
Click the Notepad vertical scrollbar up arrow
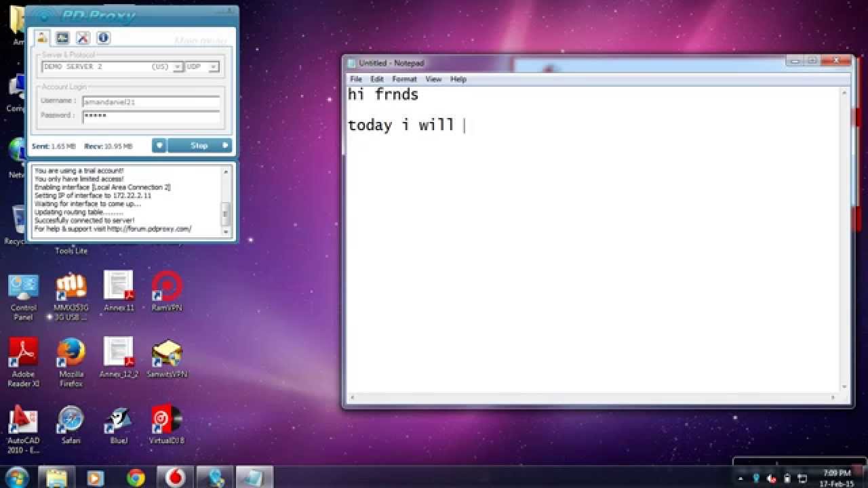coord(846,92)
